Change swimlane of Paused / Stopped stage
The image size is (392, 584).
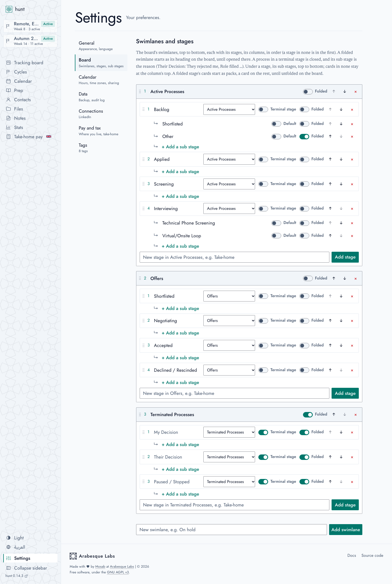(229, 482)
